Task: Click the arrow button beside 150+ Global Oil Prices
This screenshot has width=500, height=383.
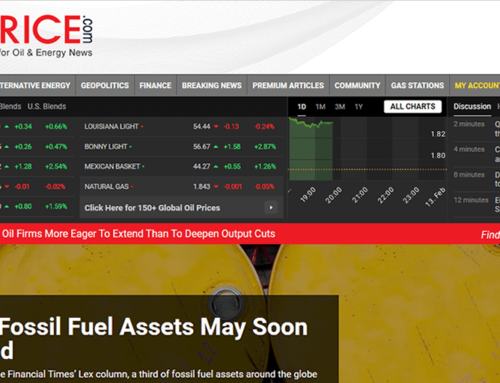Action: [271, 208]
